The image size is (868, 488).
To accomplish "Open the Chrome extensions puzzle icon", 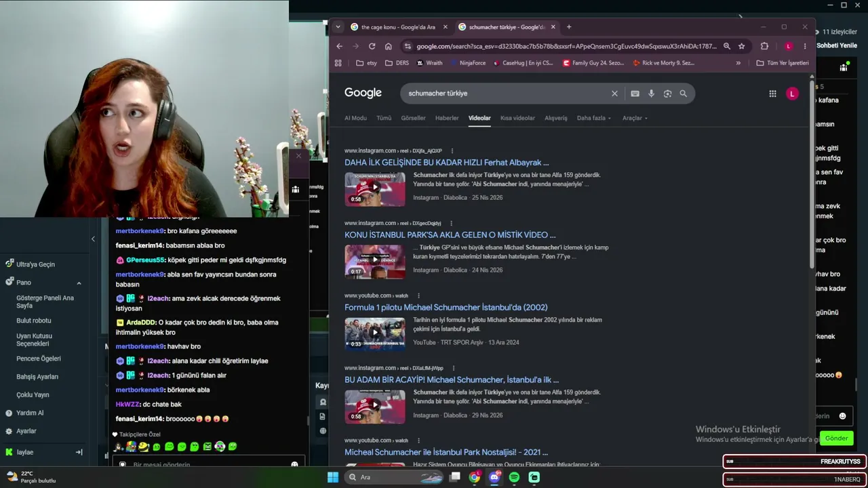I will tap(764, 46).
